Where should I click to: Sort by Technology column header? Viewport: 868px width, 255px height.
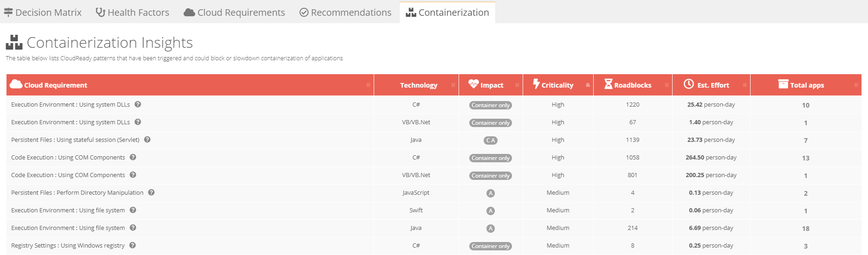(418, 85)
